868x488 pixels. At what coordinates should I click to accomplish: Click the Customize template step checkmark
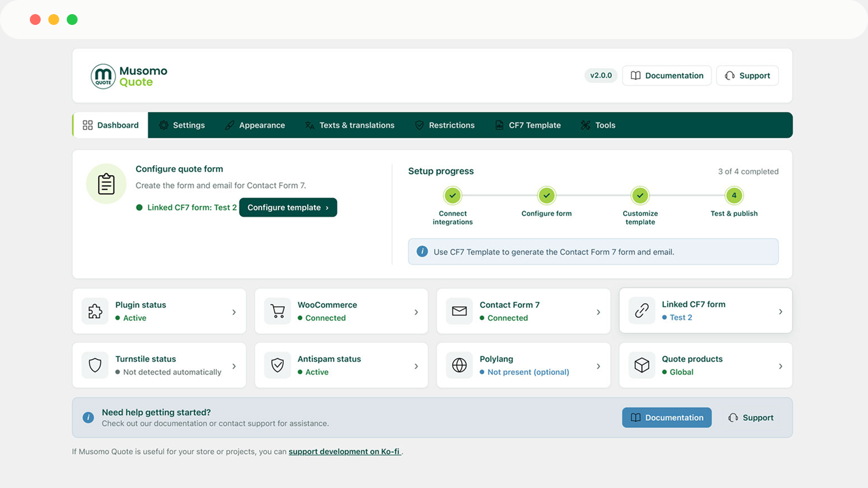pos(640,196)
